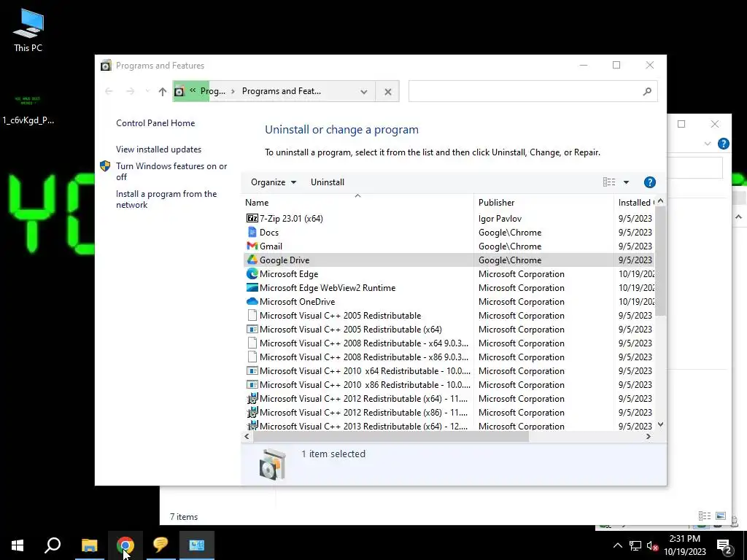This screenshot has width=747, height=560.
Task: Select Visual C++ 2010 x64 Redistributable row
Action: pos(449,370)
